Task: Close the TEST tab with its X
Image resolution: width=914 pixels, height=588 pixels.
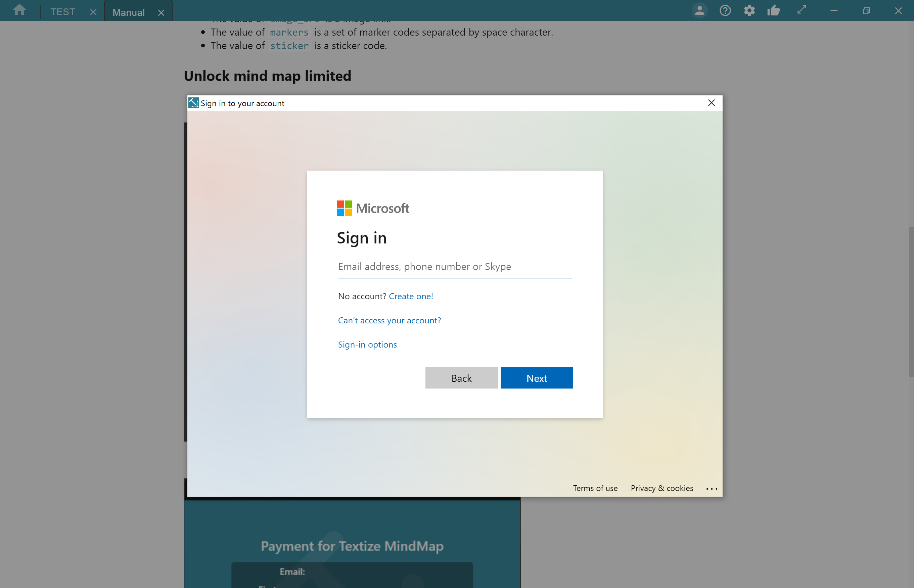Action: tap(93, 12)
